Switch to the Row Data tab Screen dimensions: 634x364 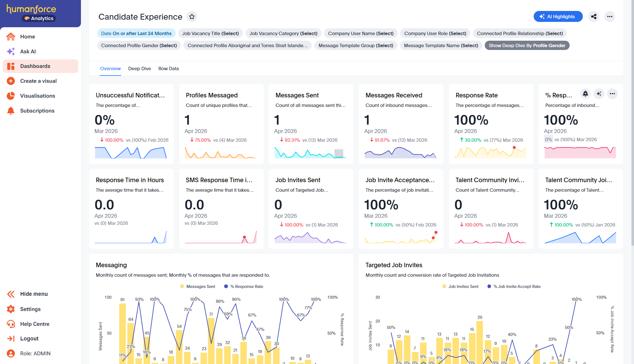(x=168, y=69)
